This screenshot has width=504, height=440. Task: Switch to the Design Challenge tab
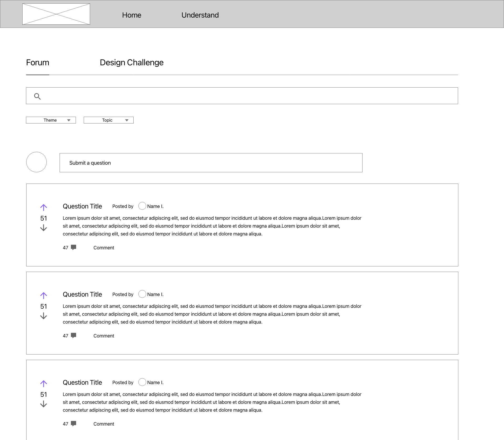(132, 63)
